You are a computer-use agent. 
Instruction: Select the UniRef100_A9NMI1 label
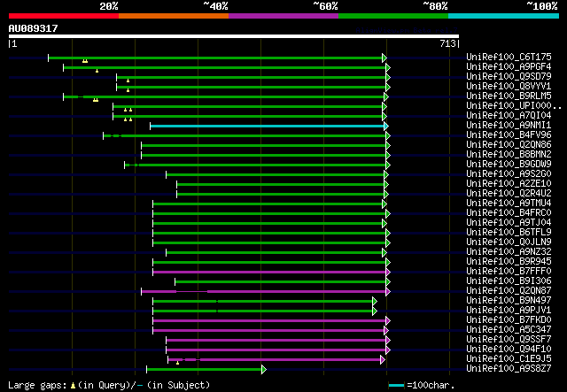(x=509, y=125)
